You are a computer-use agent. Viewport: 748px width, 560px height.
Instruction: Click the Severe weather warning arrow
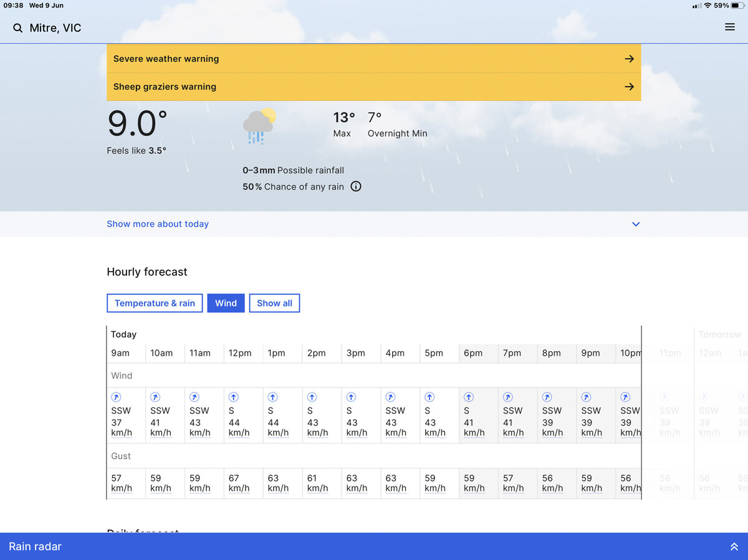click(629, 59)
